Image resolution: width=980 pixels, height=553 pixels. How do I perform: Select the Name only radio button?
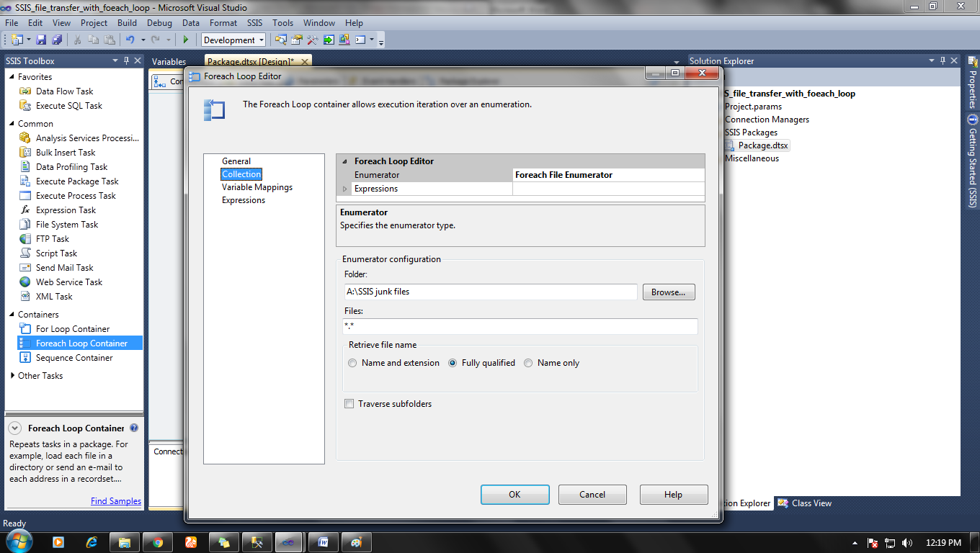[528, 363]
